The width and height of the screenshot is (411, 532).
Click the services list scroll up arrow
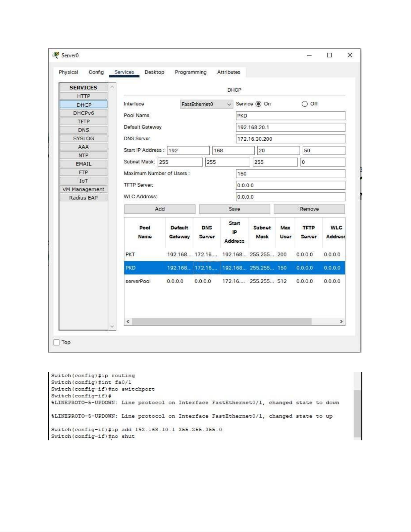pos(112,87)
